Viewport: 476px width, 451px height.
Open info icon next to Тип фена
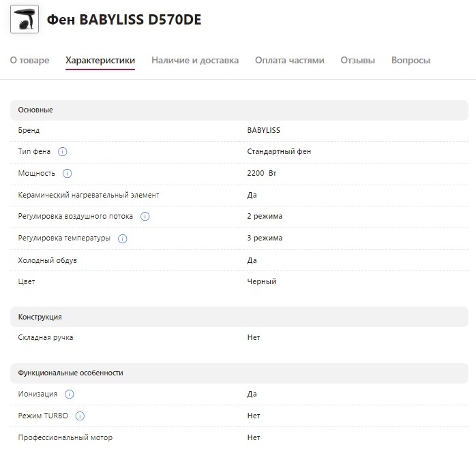pyautogui.click(x=63, y=151)
